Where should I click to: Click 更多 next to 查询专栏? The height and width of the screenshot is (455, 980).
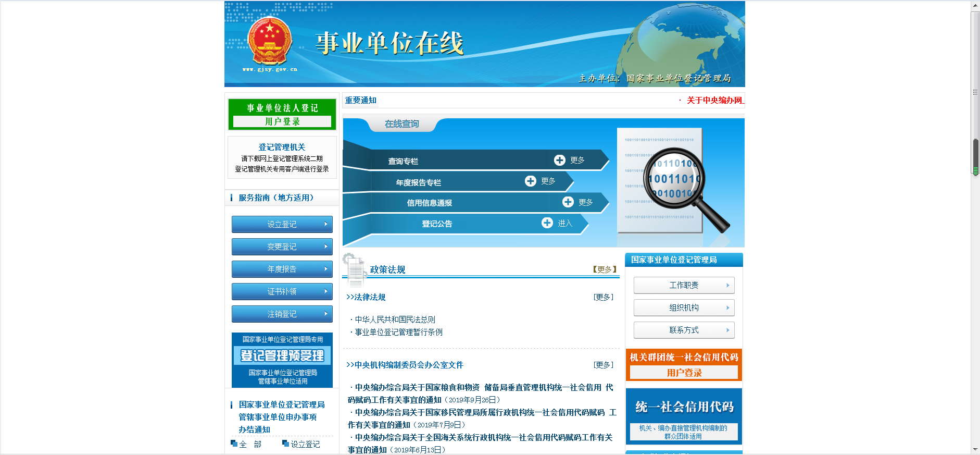coord(577,160)
